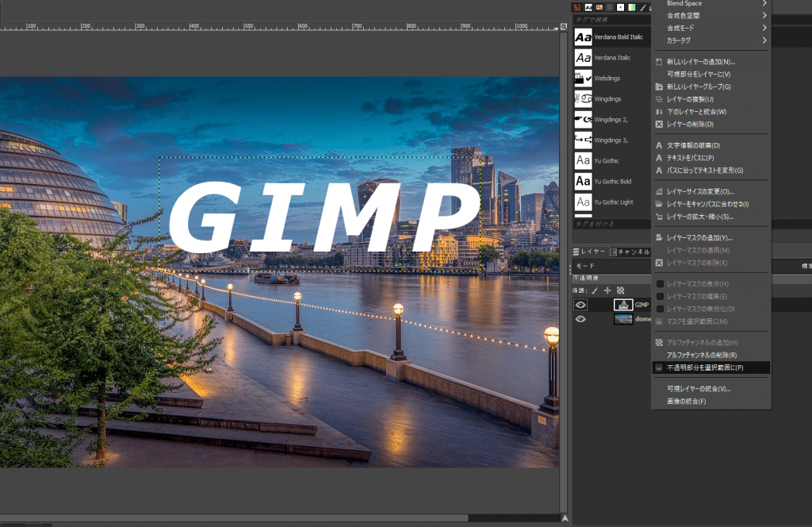Toggle visibility of the dome image layer
This screenshot has width=812, height=527.
click(580, 319)
